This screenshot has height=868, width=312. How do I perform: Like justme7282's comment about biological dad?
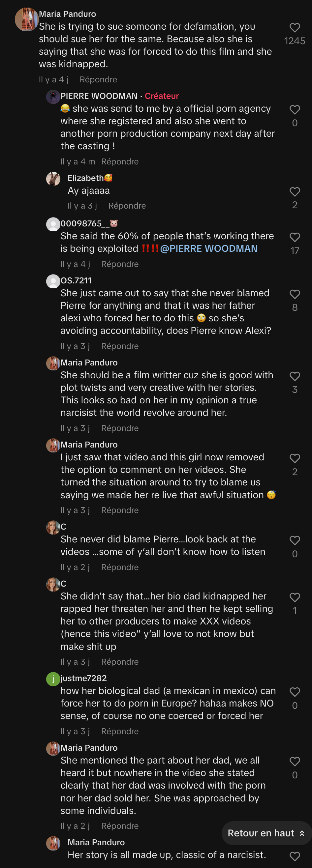coord(295,692)
